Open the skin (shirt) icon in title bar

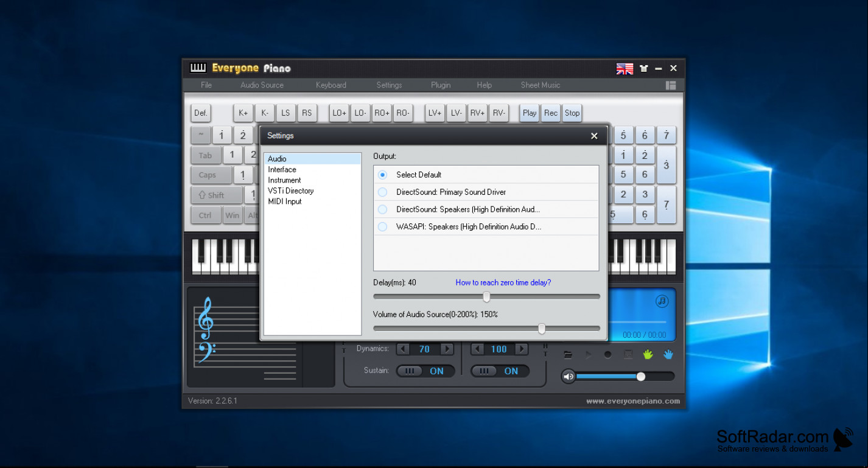click(x=643, y=69)
